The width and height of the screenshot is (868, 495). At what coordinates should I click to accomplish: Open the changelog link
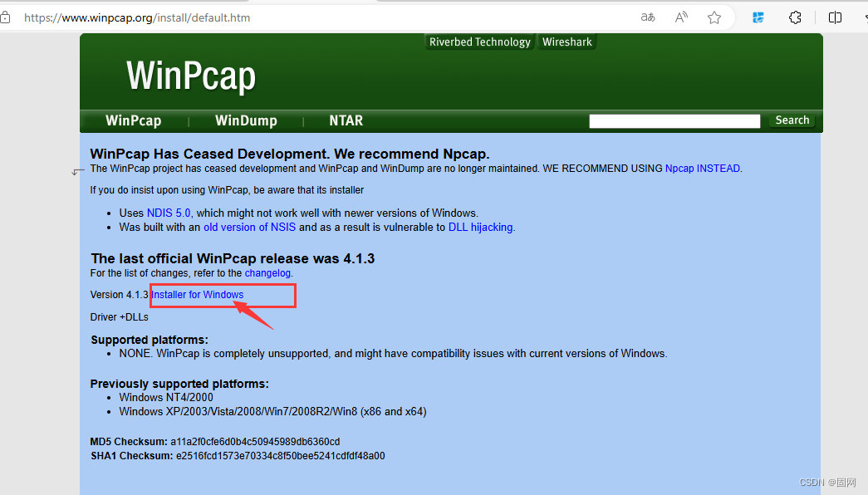(x=267, y=273)
